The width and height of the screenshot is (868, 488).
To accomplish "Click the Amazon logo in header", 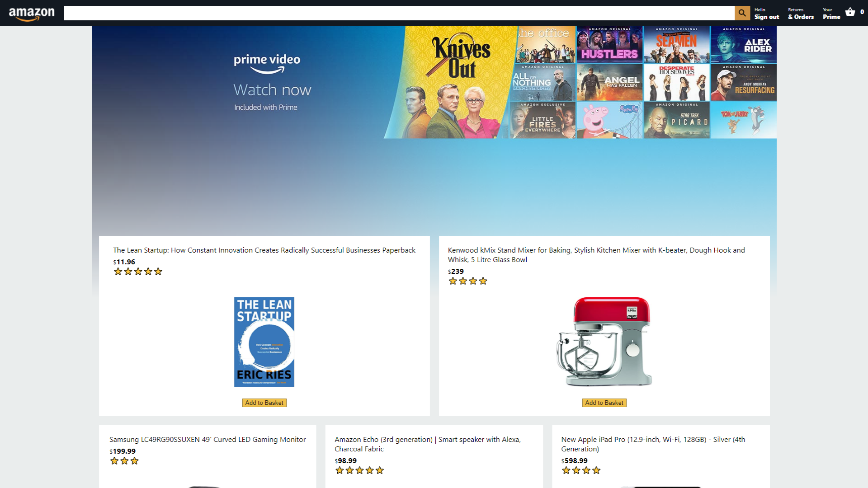I will tap(32, 14).
